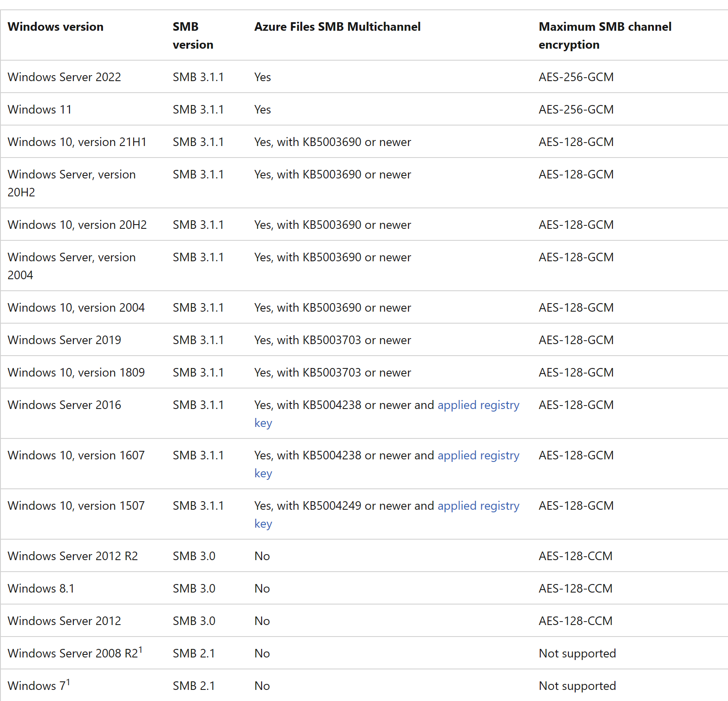The height and width of the screenshot is (701, 728).
Task: Select the Yes, with KB5003703 cell for Windows 10 1809
Action: point(332,372)
